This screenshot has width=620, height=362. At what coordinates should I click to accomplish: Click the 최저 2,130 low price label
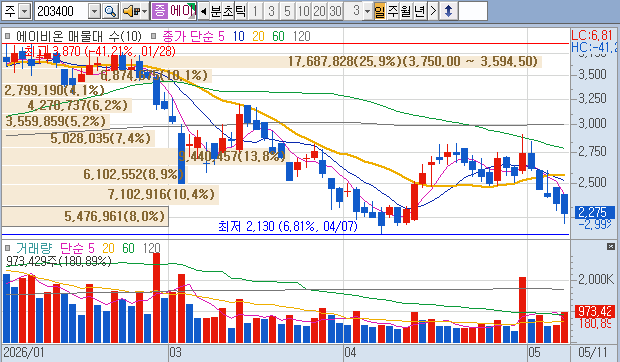(x=288, y=226)
